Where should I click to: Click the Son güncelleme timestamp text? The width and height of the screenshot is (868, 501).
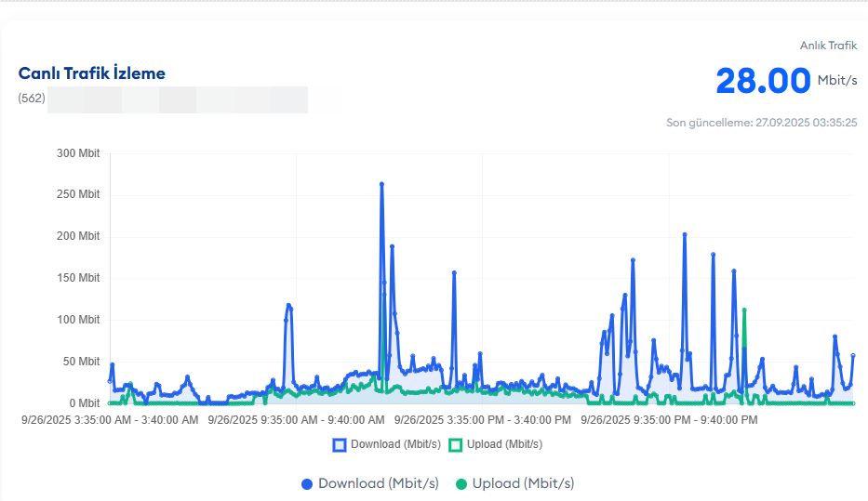[x=762, y=123]
